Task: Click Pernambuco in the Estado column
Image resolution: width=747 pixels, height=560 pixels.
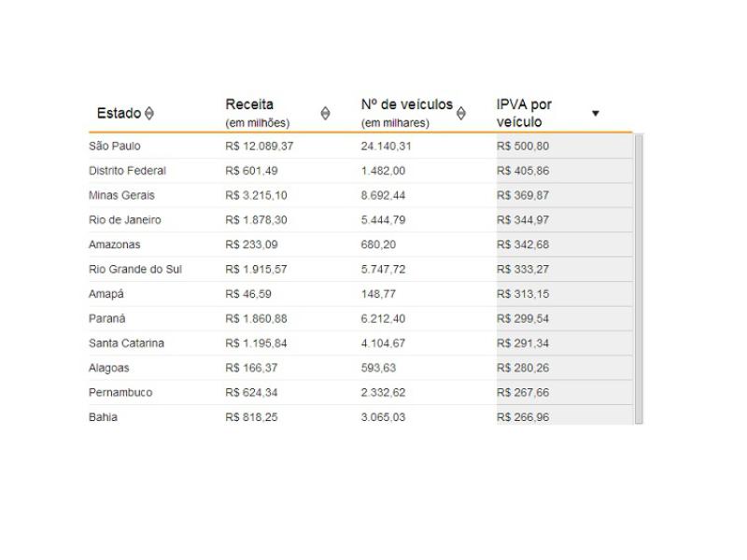Action: 120,392
